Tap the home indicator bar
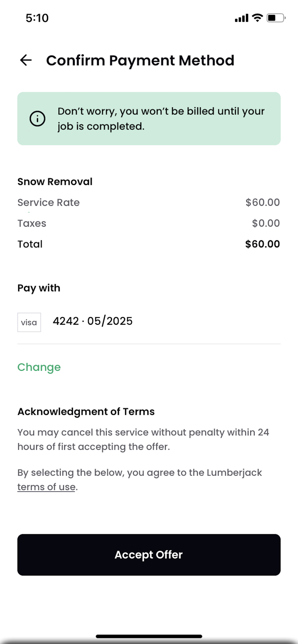 149,636
